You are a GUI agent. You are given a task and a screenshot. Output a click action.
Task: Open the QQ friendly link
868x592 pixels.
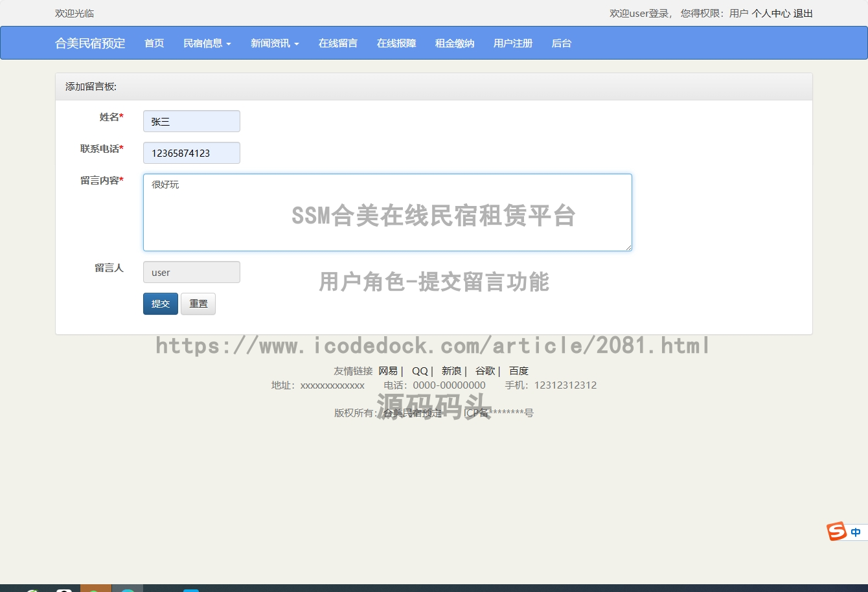click(x=420, y=371)
